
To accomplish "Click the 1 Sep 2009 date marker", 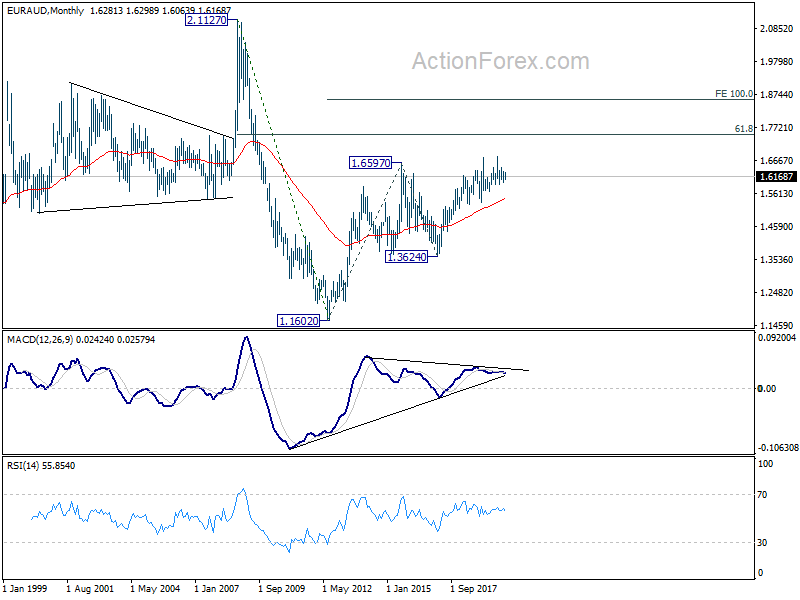I will tap(281, 589).
